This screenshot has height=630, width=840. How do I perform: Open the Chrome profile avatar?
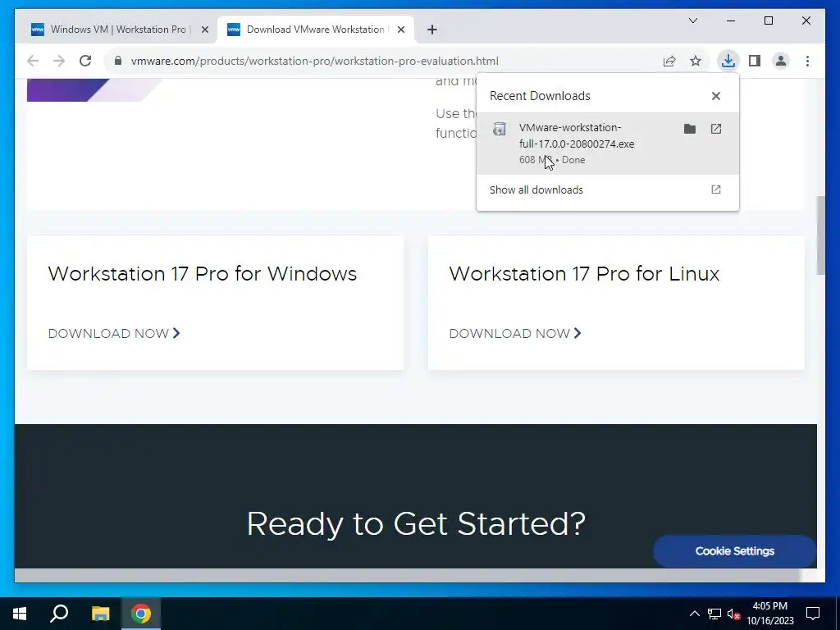click(x=781, y=61)
